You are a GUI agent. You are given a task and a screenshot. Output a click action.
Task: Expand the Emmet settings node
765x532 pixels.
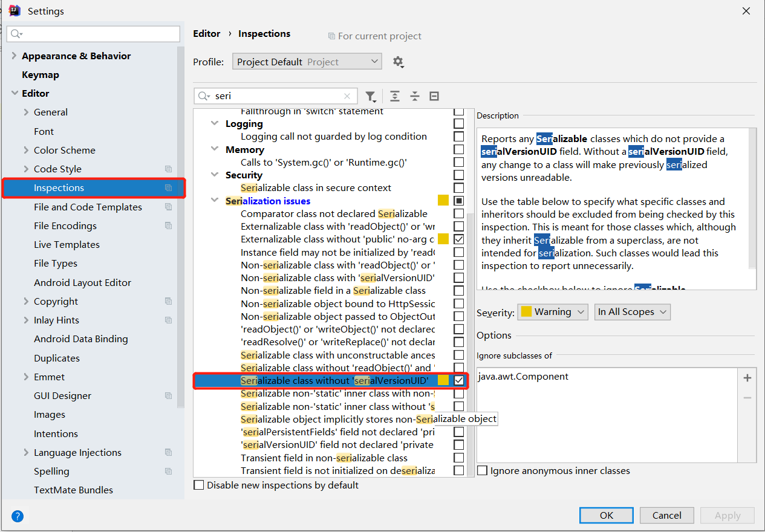click(x=26, y=377)
